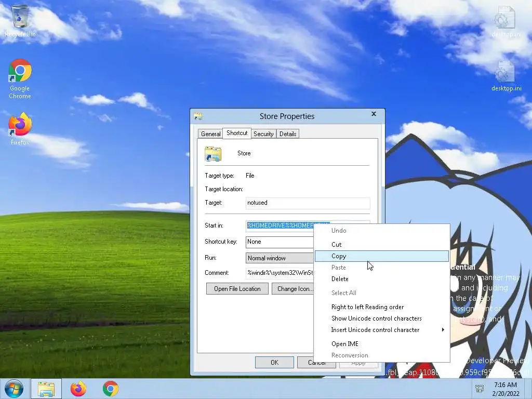Screen dimensions: 532x399
Task: Launch Chrome from the taskbar
Action: 111,389
